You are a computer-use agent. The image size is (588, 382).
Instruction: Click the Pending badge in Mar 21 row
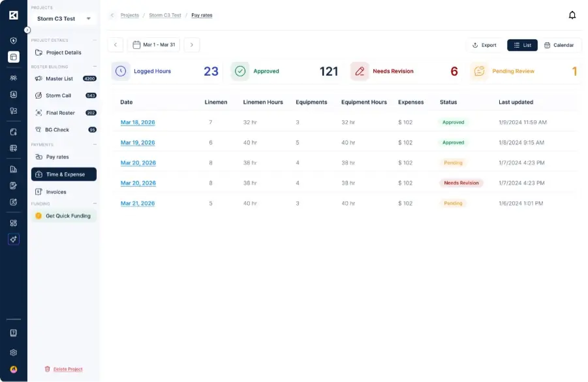(453, 203)
